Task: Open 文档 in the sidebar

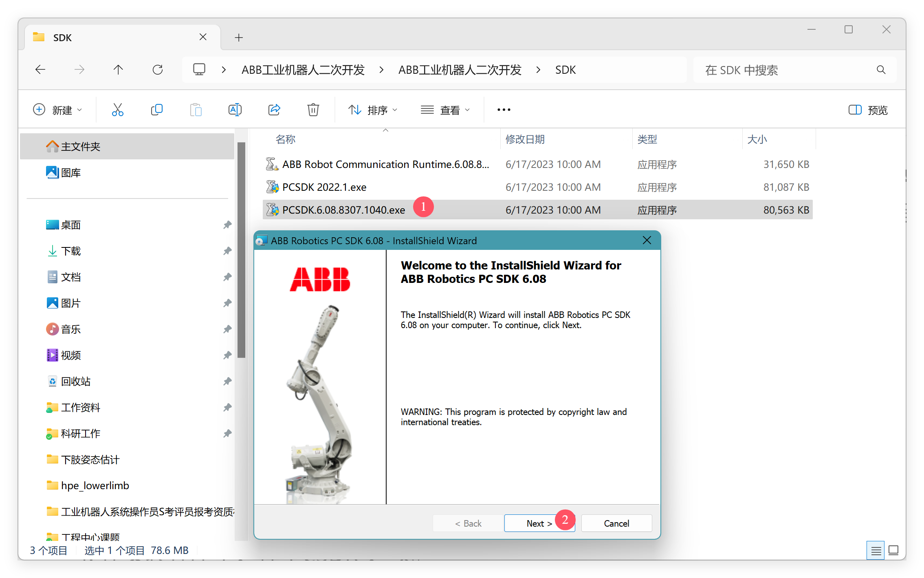Action: [64, 277]
